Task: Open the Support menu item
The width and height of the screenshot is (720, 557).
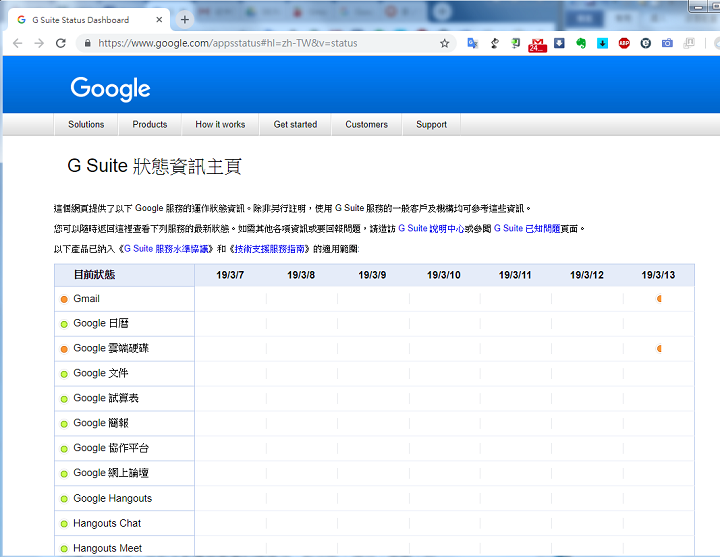Action: [x=431, y=124]
